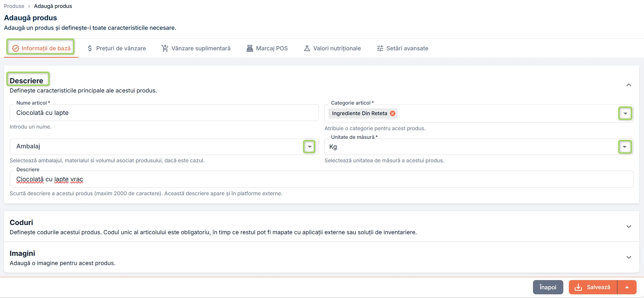Open the Informații de bază tab
The height and width of the screenshot is (298, 644).
(41, 48)
